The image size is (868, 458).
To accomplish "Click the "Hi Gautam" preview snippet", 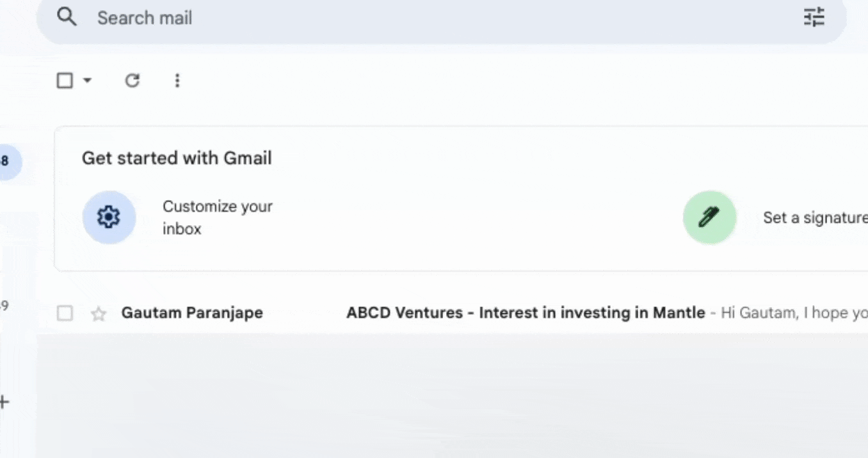I will tap(794, 313).
